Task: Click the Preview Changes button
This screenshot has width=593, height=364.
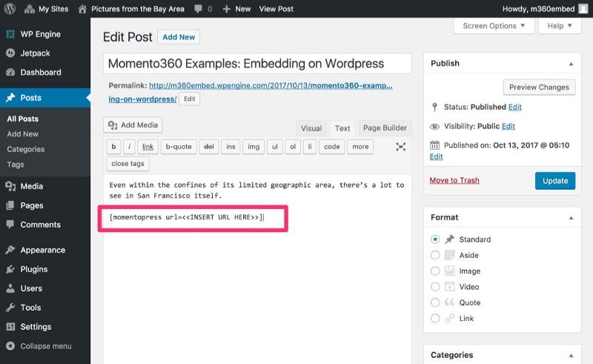Action: point(539,87)
